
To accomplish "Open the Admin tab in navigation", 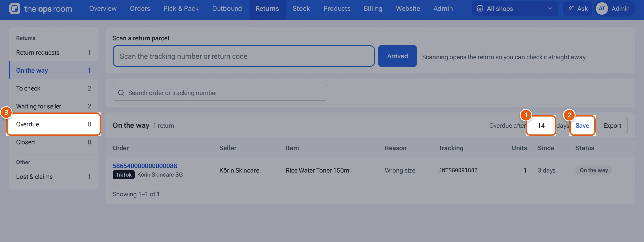I will [x=443, y=9].
